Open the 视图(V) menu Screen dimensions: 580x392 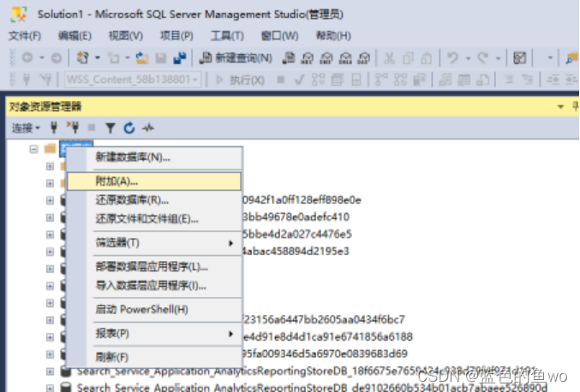(x=125, y=36)
